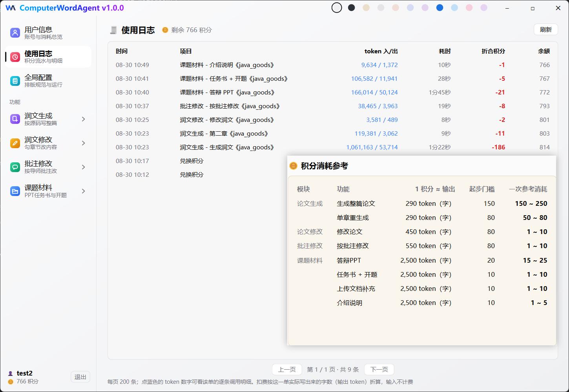The image size is (569, 392).
Task: Click the coin icon next to 剩余 766 积分
Action: coord(165,30)
